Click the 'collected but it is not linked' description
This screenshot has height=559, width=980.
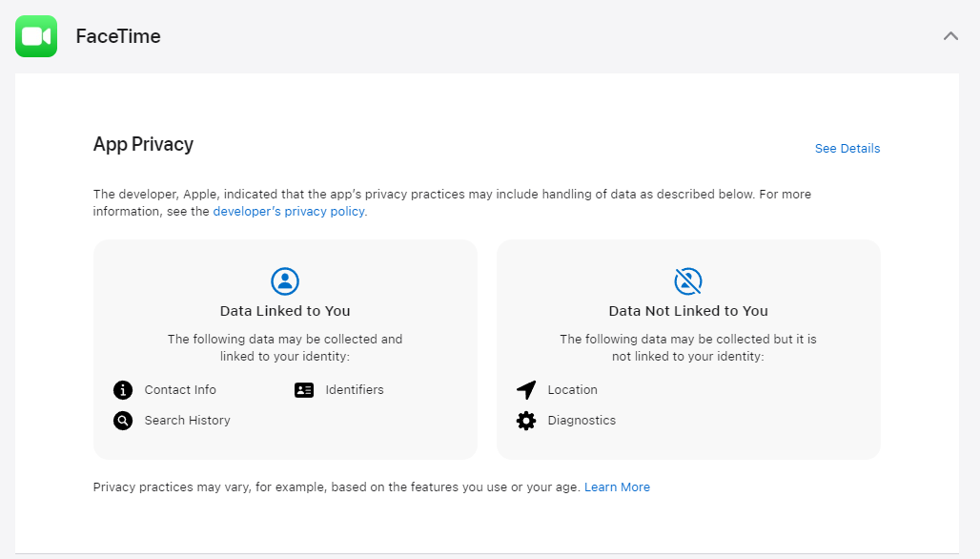point(688,347)
